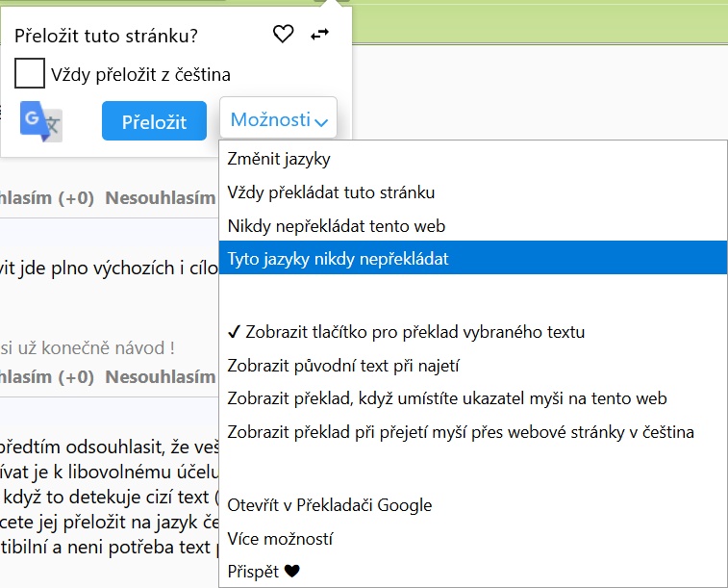Toggle 'Zobrazit původní text při najetí'
The height and width of the screenshot is (588, 728).
[342, 365]
